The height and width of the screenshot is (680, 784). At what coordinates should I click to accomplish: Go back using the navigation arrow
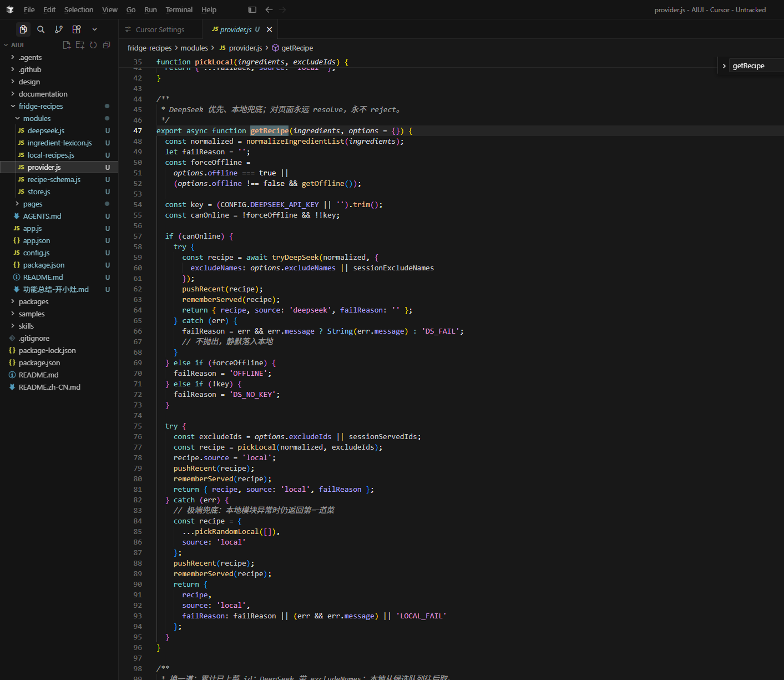269,9
